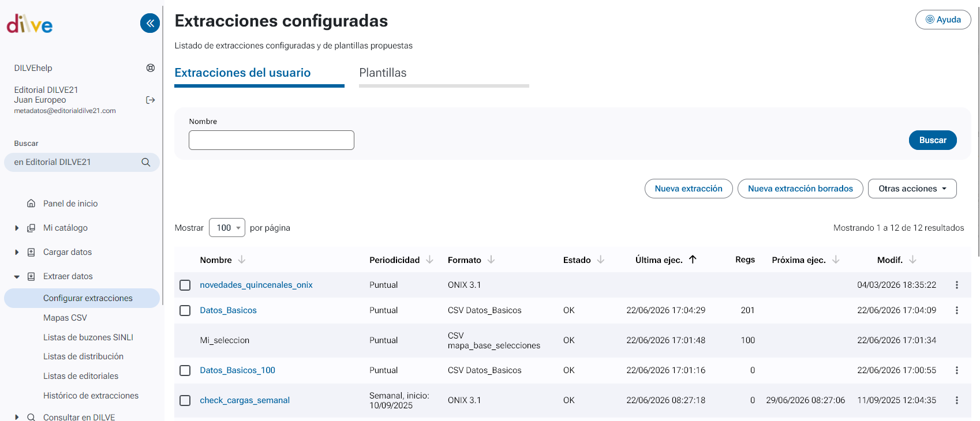
Task: Focus the Nombre search input field
Action: click(271, 140)
